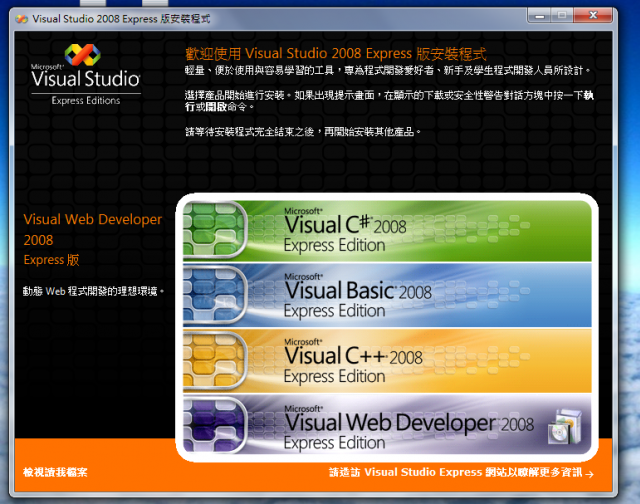Image resolution: width=640 pixels, height=504 pixels.
Task: Minimize the installer window
Action: 540,16
